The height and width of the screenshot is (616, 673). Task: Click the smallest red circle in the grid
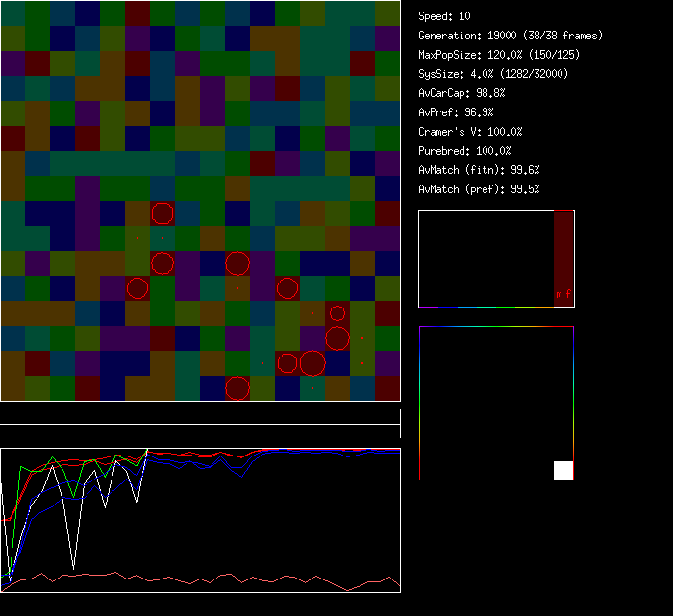point(337,312)
